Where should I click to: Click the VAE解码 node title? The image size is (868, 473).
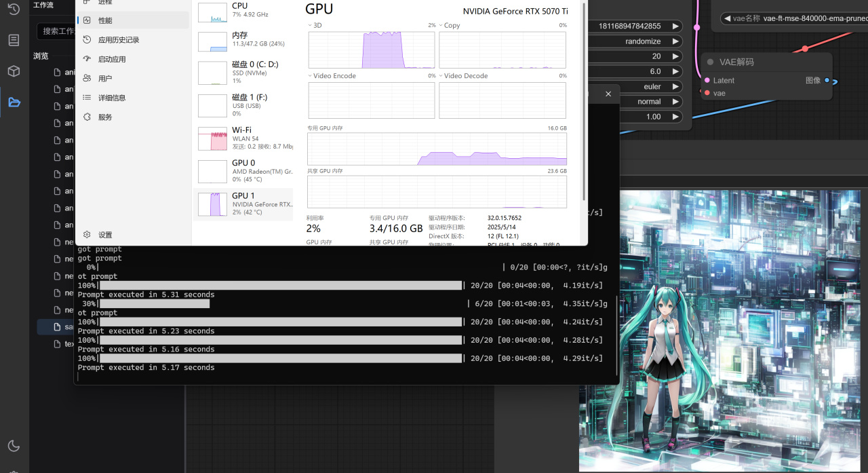(x=736, y=62)
